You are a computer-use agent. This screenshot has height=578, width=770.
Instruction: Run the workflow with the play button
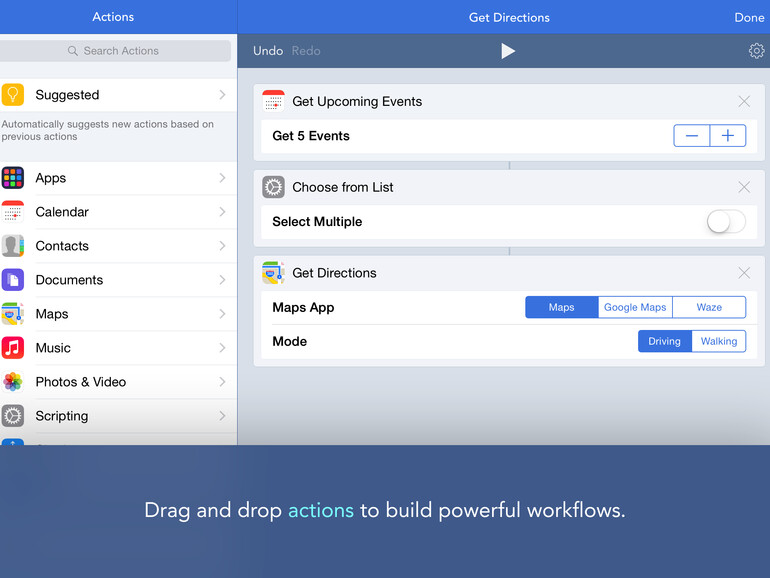[508, 51]
